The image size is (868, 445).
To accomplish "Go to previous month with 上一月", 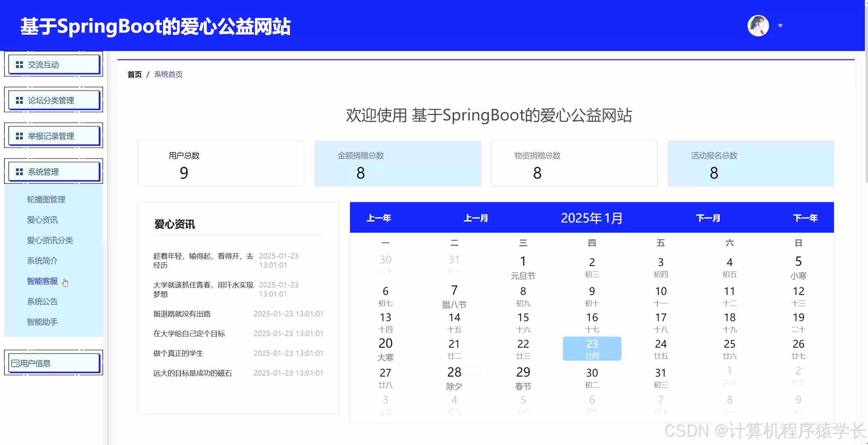I will coord(476,218).
